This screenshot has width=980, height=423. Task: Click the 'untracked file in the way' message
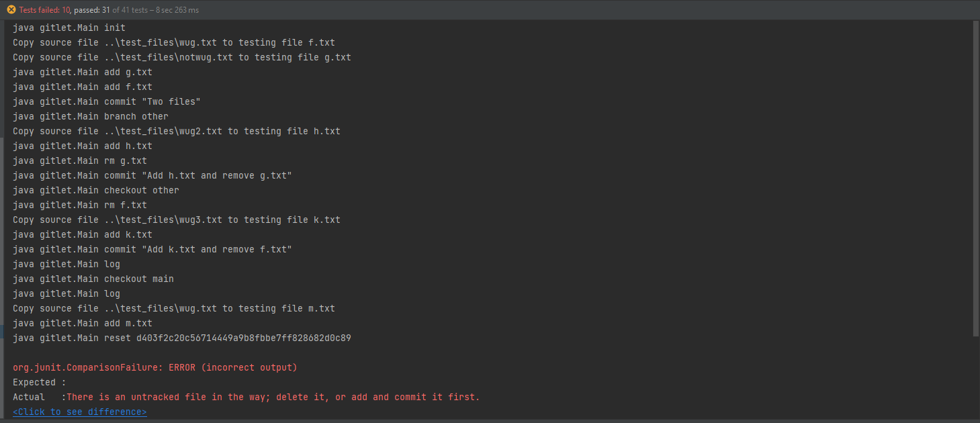(273, 397)
